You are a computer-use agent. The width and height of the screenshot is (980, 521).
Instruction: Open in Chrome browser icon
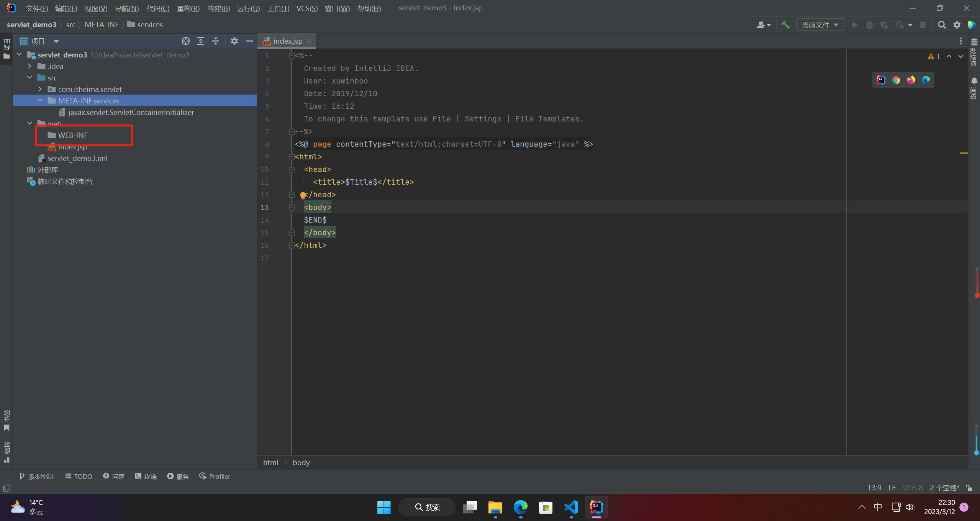pos(896,80)
